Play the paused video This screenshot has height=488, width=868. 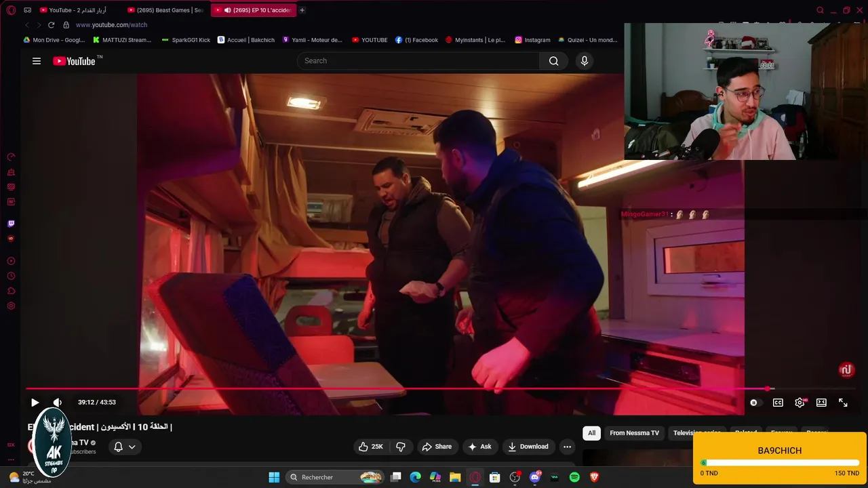point(35,403)
